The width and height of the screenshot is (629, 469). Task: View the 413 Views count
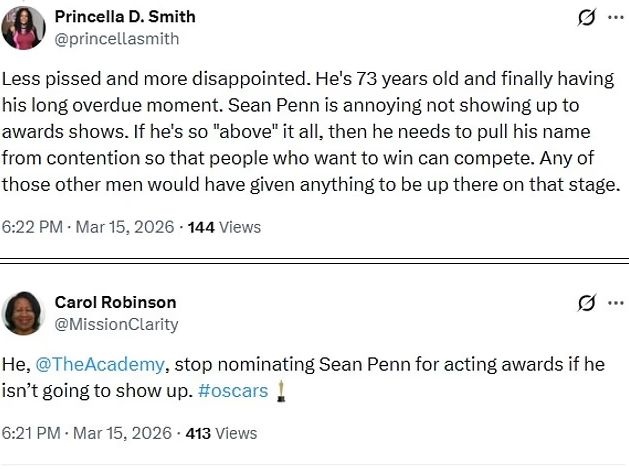tap(224, 433)
